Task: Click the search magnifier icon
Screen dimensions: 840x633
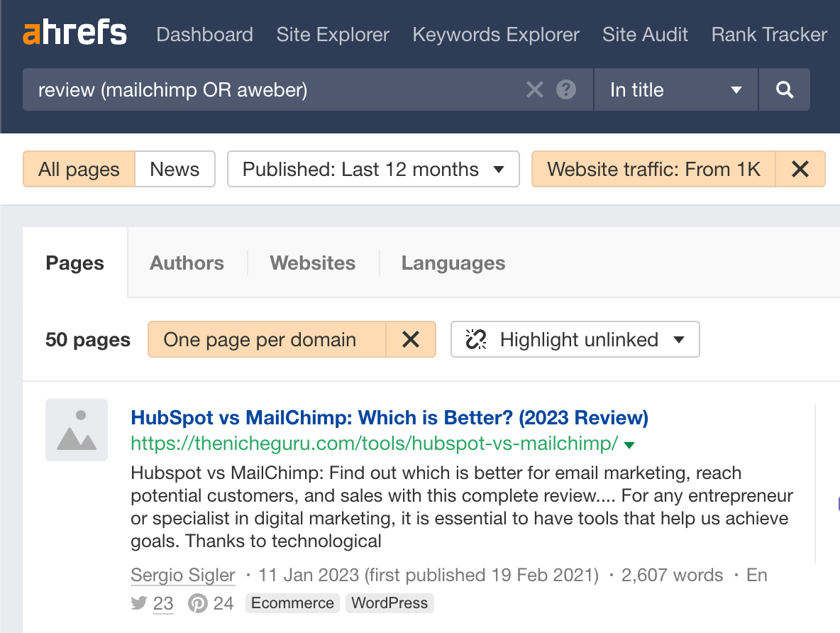Action: click(784, 89)
